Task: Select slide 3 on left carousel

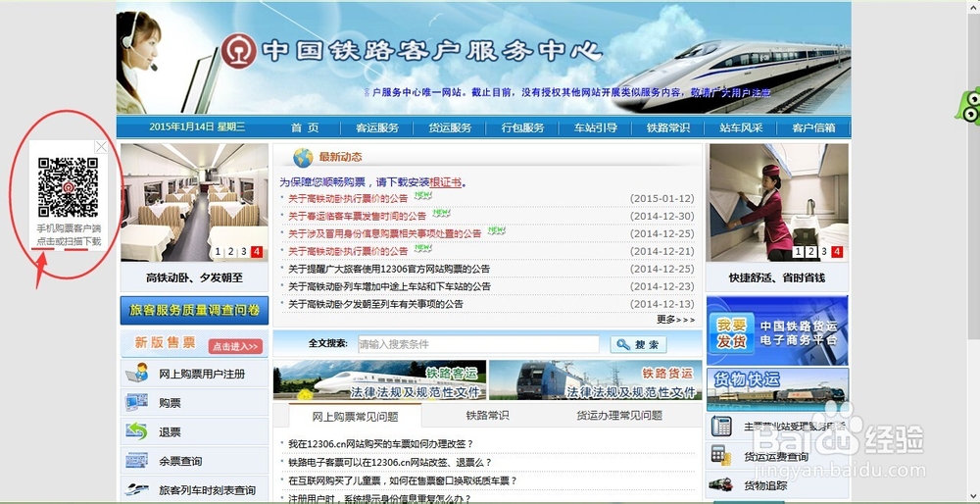Action: click(x=244, y=252)
